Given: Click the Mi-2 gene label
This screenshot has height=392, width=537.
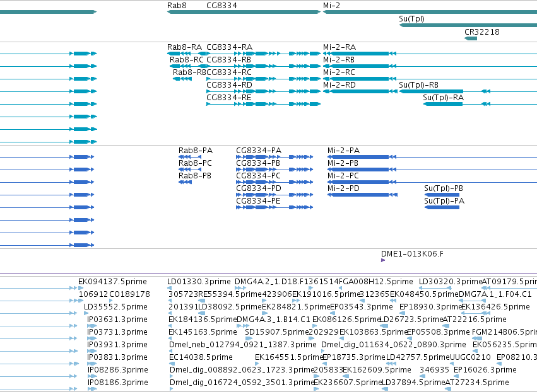Looking at the screenshot, I should click(x=331, y=6).
